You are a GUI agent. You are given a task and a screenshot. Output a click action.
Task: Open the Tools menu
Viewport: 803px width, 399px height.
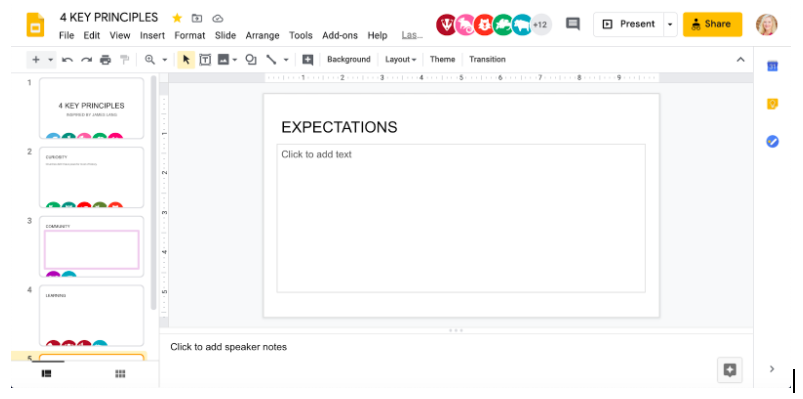(x=301, y=35)
